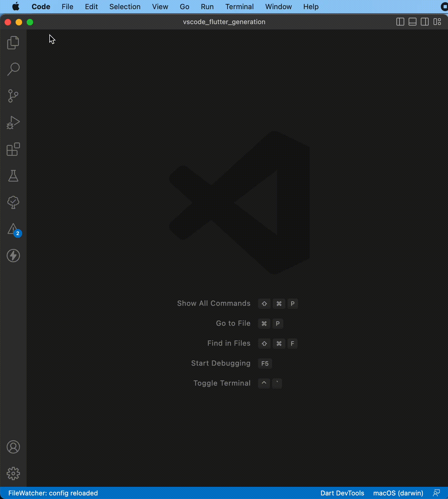
Task: Open the File menu
Action: click(x=68, y=7)
